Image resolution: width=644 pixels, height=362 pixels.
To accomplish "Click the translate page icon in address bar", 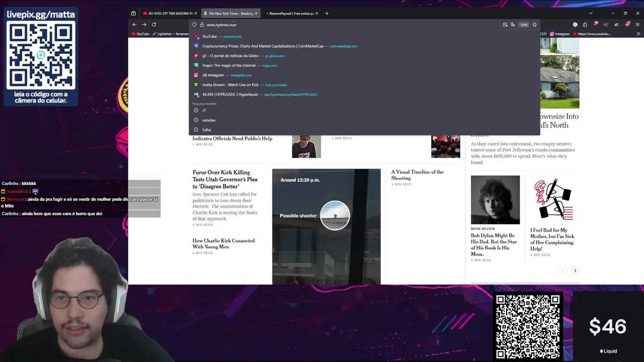I will click(x=513, y=25).
